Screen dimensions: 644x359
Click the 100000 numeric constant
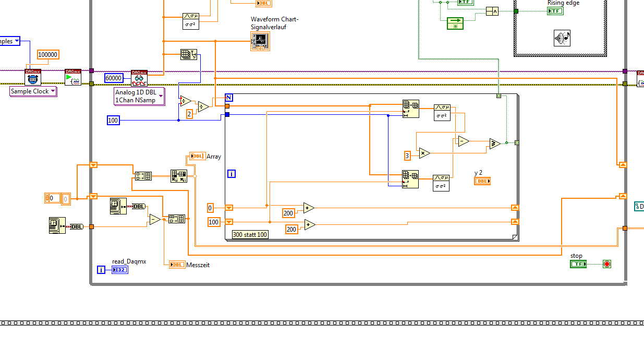[x=48, y=55]
